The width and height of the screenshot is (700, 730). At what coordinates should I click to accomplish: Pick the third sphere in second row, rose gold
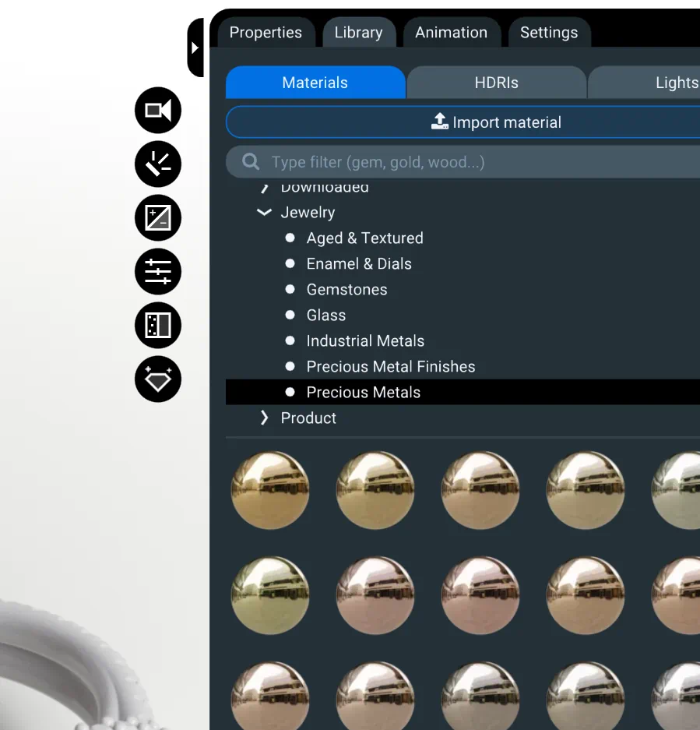[480, 595]
